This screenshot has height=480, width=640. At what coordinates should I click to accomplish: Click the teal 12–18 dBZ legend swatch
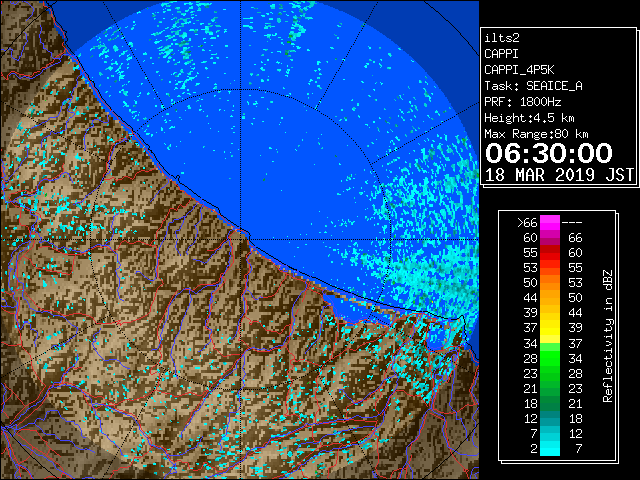550,418
